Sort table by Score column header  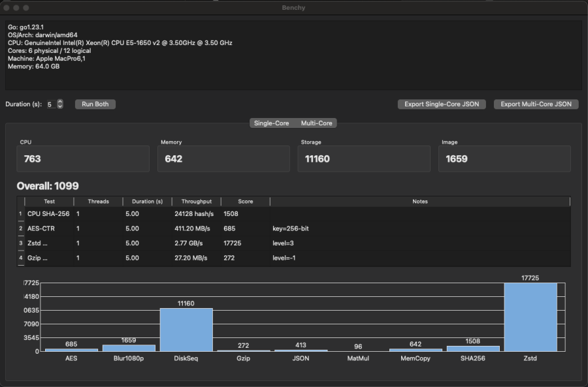pos(245,202)
